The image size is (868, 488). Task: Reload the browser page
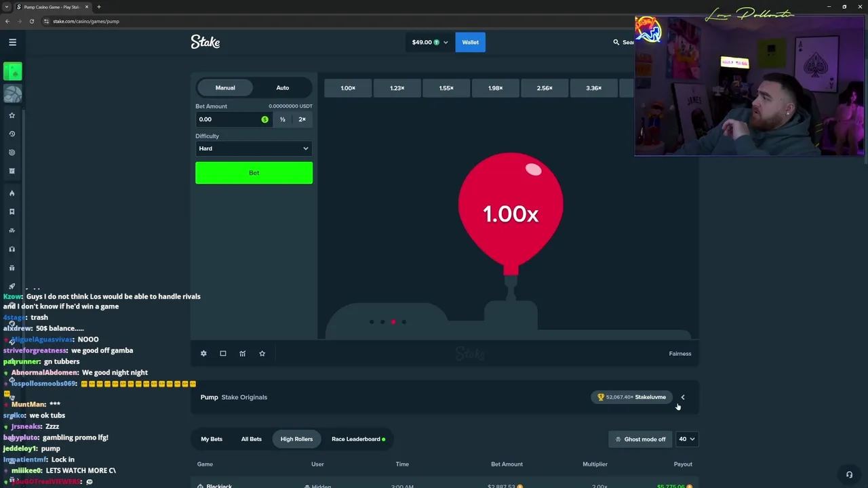pyautogui.click(x=31, y=21)
